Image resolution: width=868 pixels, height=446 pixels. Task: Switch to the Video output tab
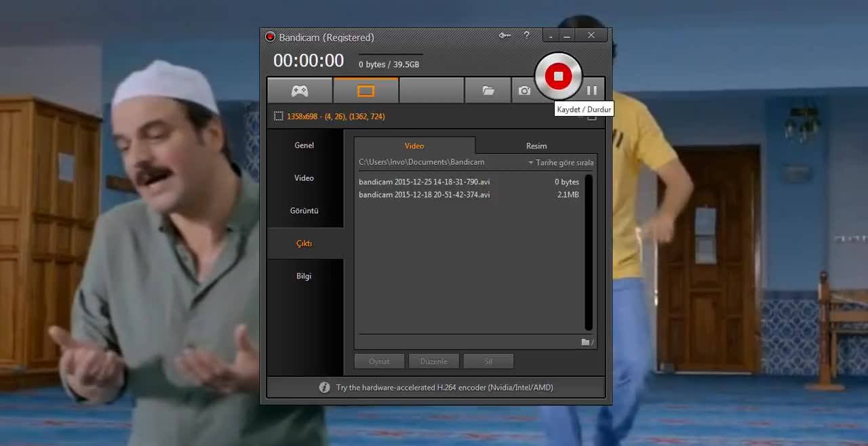[414, 146]
